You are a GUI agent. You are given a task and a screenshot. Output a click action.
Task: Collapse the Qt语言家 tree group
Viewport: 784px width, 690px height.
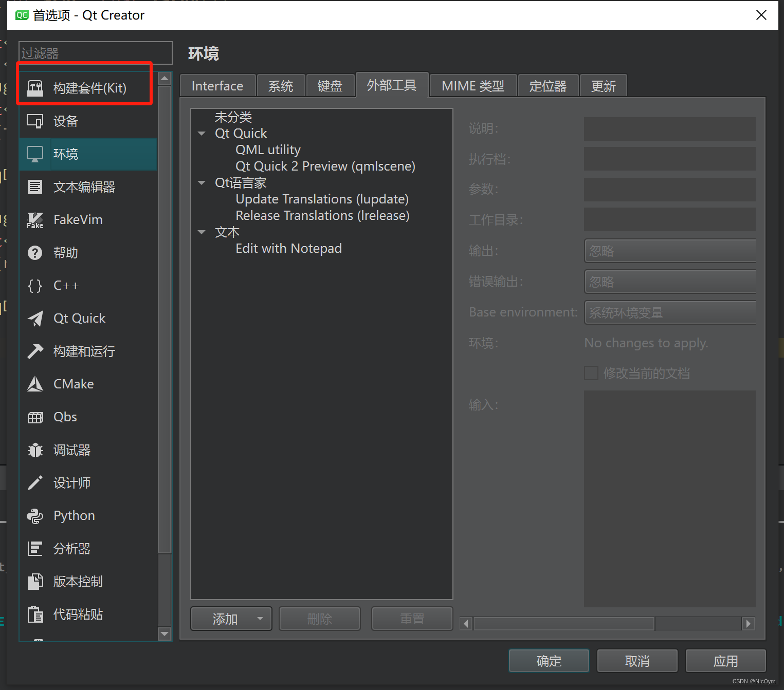(x=202, y=183)
